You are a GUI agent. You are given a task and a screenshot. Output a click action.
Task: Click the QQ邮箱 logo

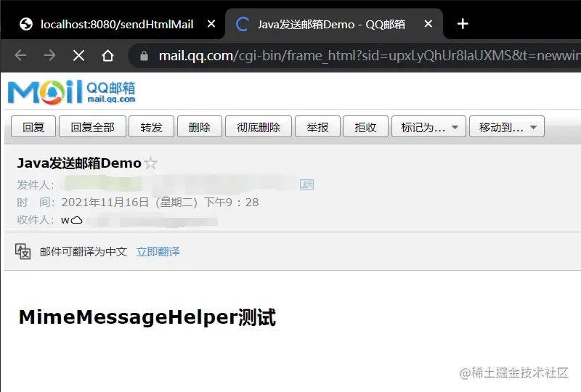(x=71, y=92)
